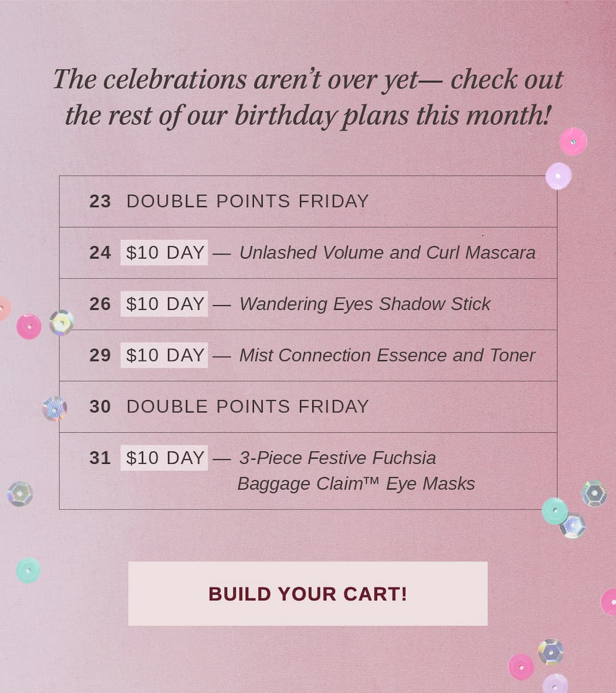Click the teal sequin left of the cart button
Viewport: 616px width, 693px height.
[28, 570]
